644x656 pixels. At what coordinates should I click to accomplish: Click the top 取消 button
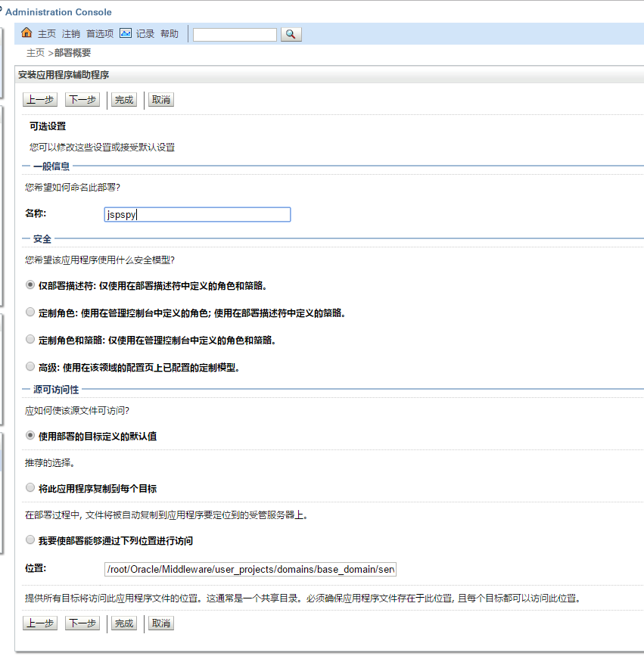click(161, 100)
